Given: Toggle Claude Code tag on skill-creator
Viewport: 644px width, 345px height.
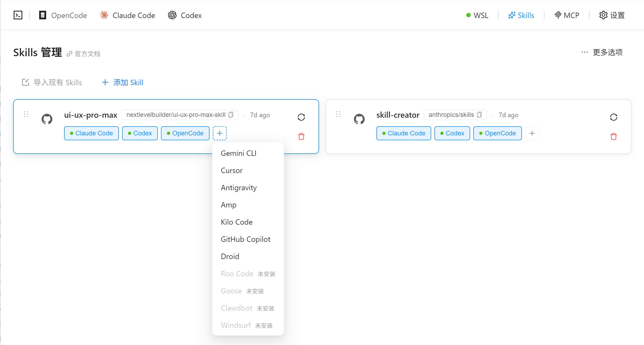Looking at the screenshot, I should click(404, 133).
